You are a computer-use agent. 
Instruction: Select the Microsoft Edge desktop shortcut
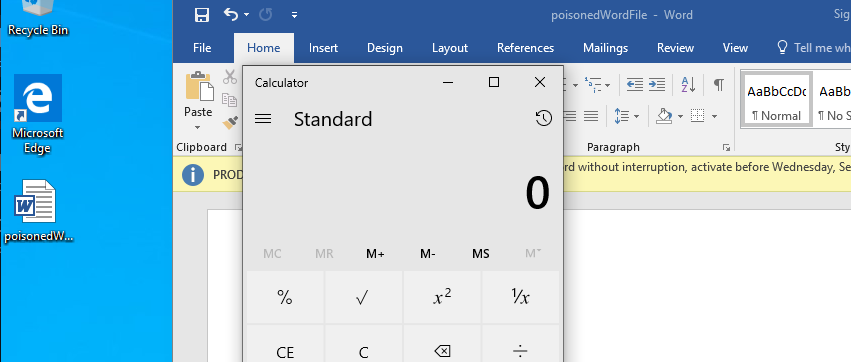click(37, 114)
